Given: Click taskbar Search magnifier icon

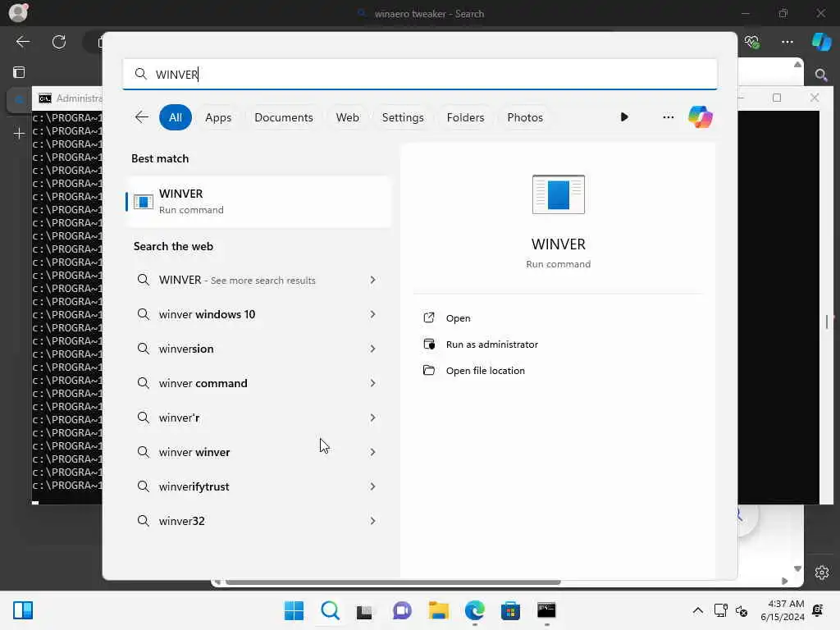Looking at the screenshot, I should pos(330,610).
